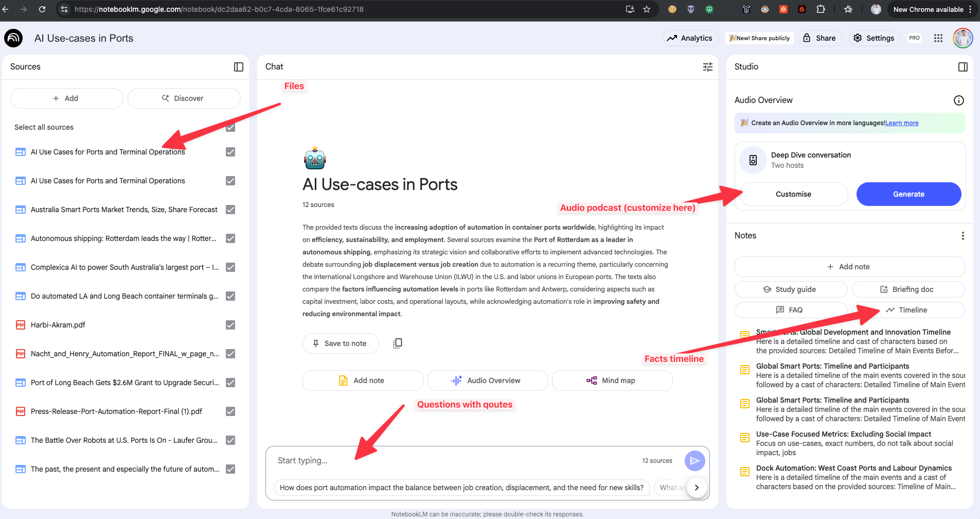
Task: Submit message with send arrow button
Action: point(694,461)
